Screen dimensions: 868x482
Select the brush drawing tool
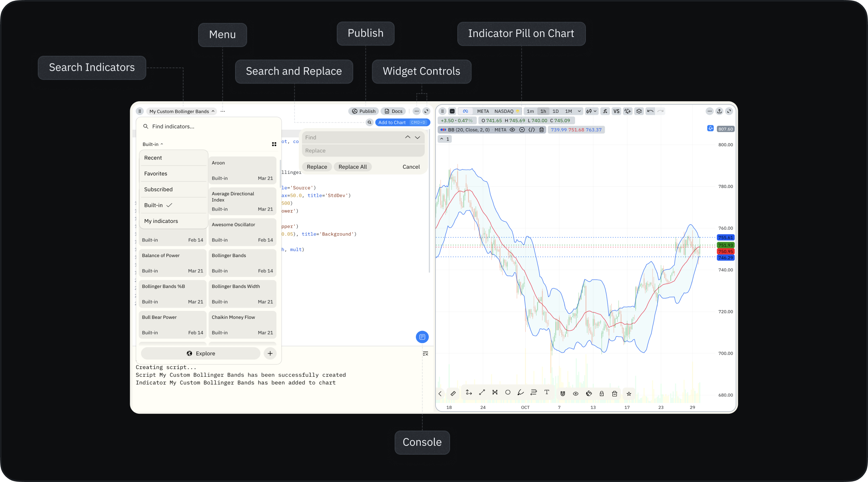click(520, 392)
